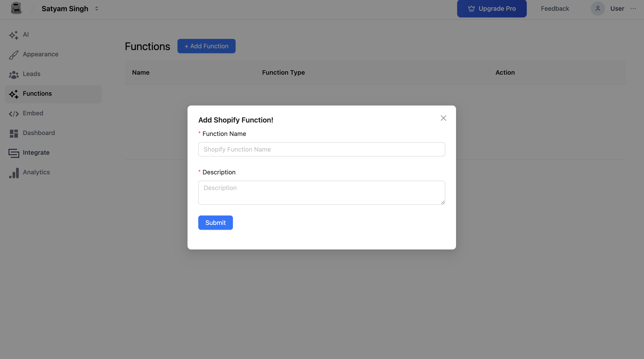Click the Analytics bar chart icon
Screen dimensions: 644x359
click(x=14, y=173)
